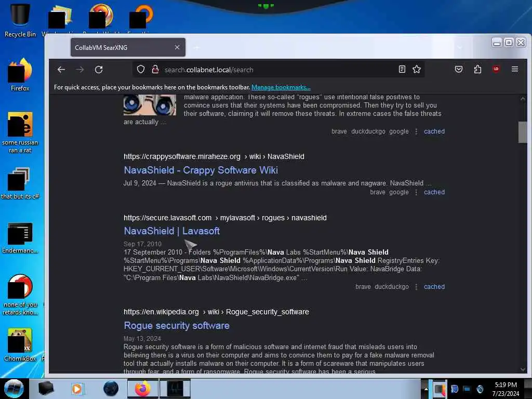The image size is (532, 399).
Task: Click the browser forward arrow
Action: point(79,70)
